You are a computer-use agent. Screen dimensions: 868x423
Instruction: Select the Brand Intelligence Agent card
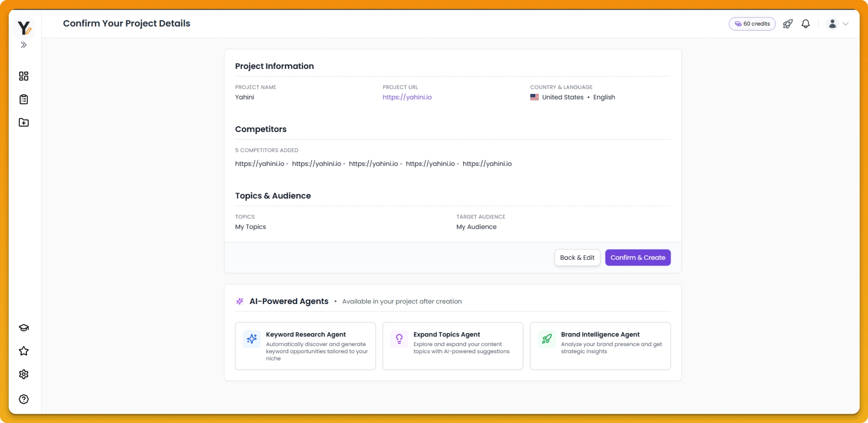(600, 346)
